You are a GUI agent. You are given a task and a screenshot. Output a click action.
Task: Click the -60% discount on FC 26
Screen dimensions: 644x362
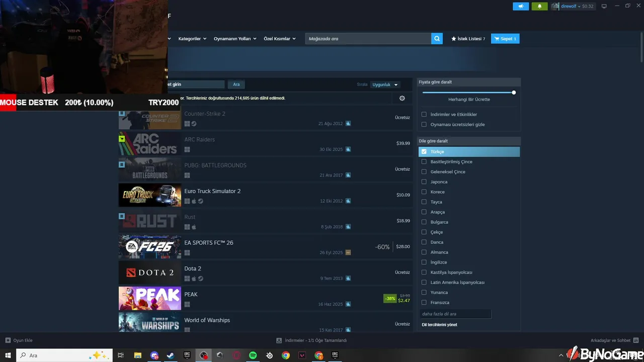coord(382,247)
